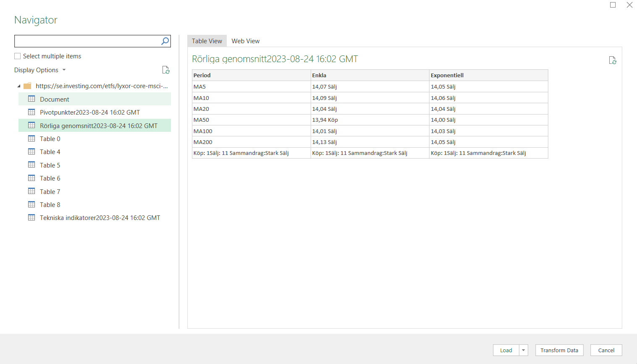Enable Select multiple items checkbox

pyautogui.click(x=18, y=56)
